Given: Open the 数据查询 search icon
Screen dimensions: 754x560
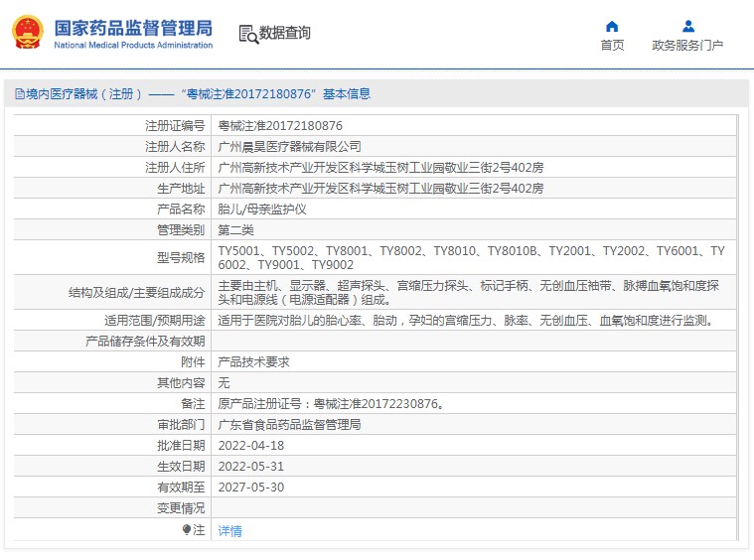Looking at the screenshot, I should point(248,34).
